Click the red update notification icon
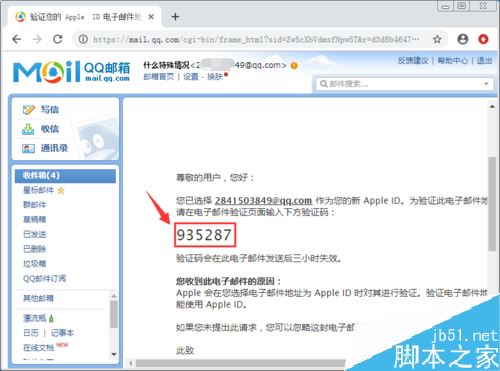The image size is (500, 371). tap(483, 39)
